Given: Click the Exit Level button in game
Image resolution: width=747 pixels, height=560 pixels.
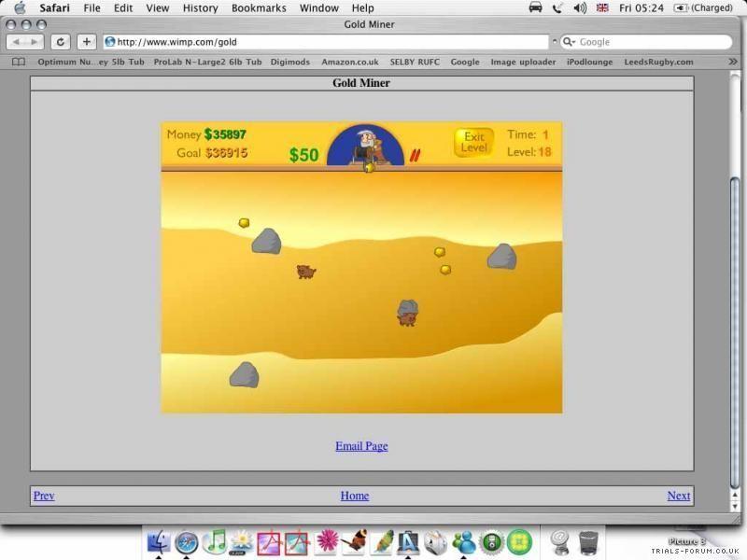Looking at the screenshot, I should click(x=473, y=142).
